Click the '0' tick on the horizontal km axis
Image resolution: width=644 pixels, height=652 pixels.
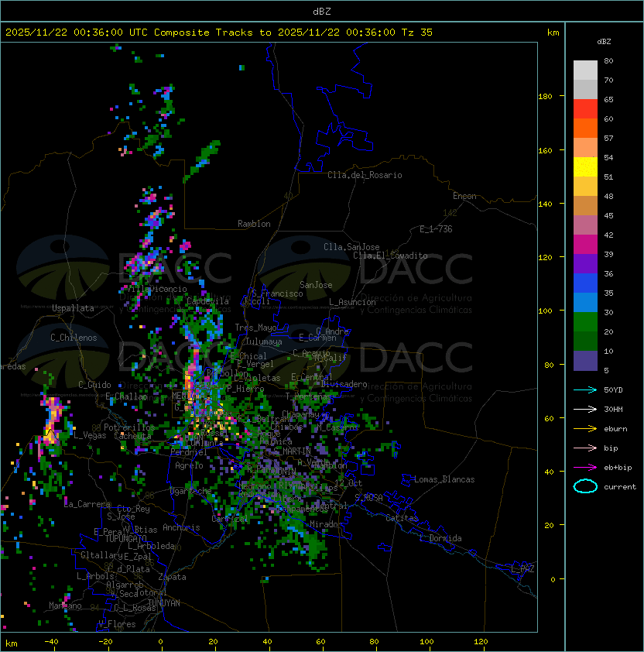pyautogui.click(x=160, y=642)
